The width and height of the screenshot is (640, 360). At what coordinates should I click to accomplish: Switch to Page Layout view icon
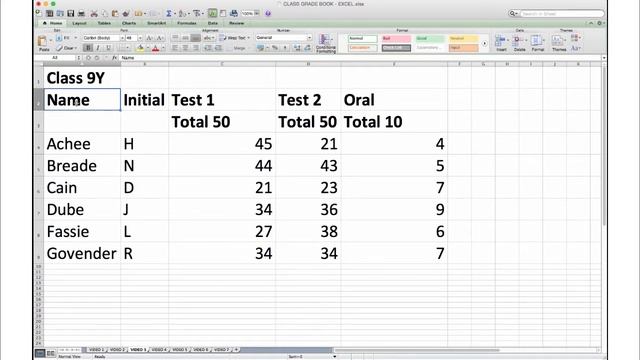coord(50,353)
